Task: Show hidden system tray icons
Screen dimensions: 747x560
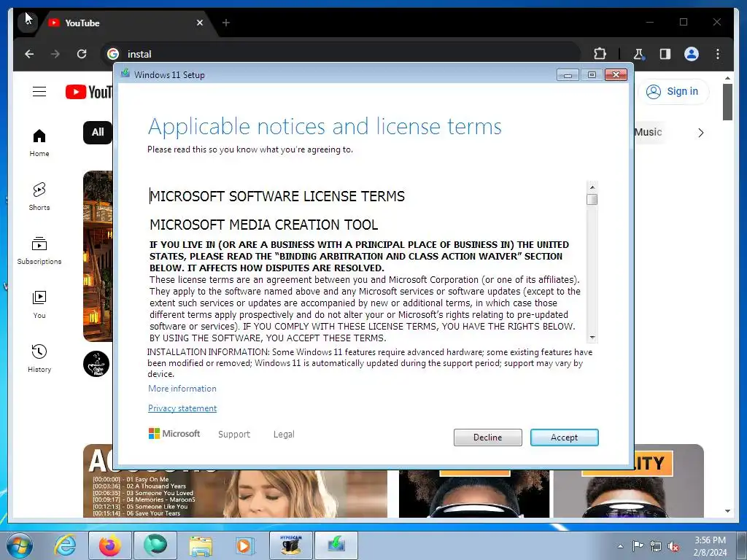Action: [x=620, y=546]
